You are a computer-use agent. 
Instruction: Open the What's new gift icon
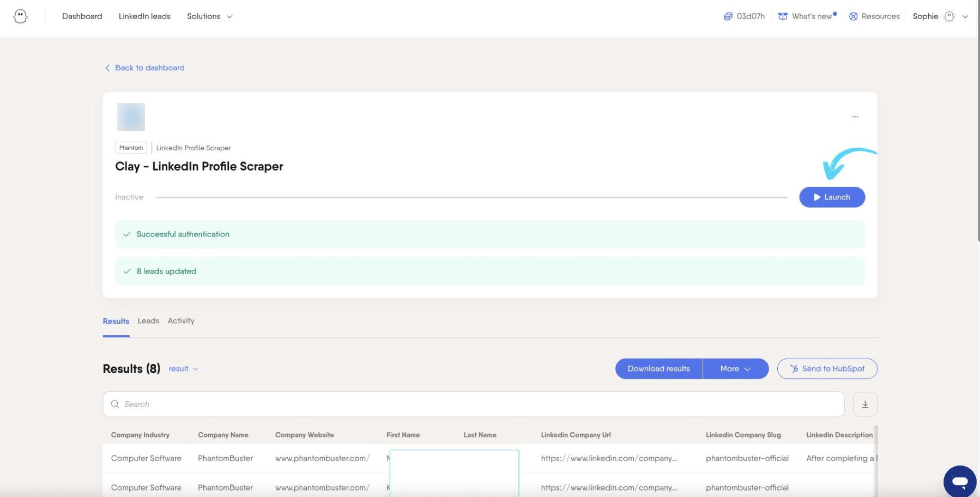[x=783, y=16]
